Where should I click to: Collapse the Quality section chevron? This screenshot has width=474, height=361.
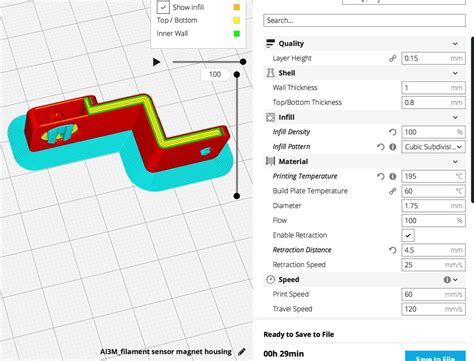click(x=455, y=44)
